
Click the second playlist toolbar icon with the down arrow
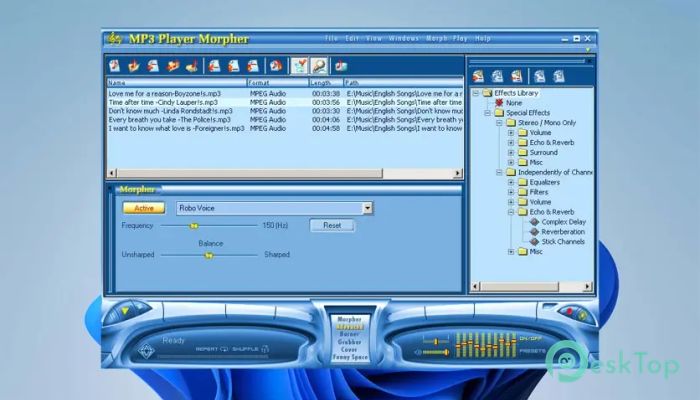[134, 66]
